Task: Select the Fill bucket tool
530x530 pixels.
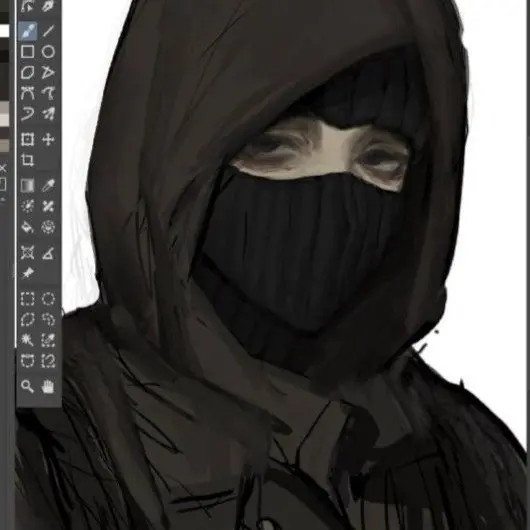Action: pyautogui.click(x=27, y=227)
